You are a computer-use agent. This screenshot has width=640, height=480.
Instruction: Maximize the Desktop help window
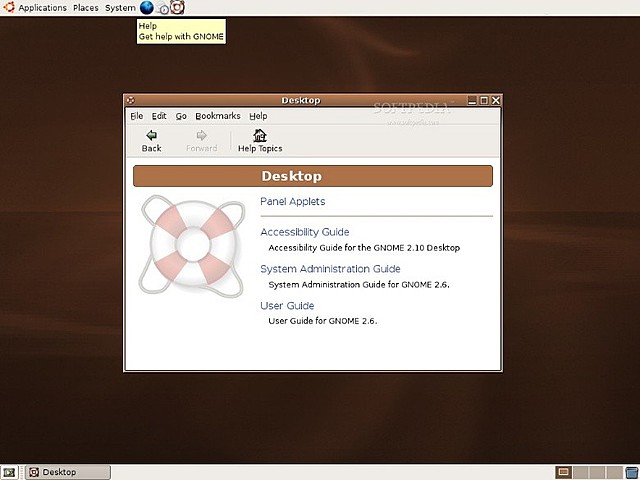click(484, 100)
